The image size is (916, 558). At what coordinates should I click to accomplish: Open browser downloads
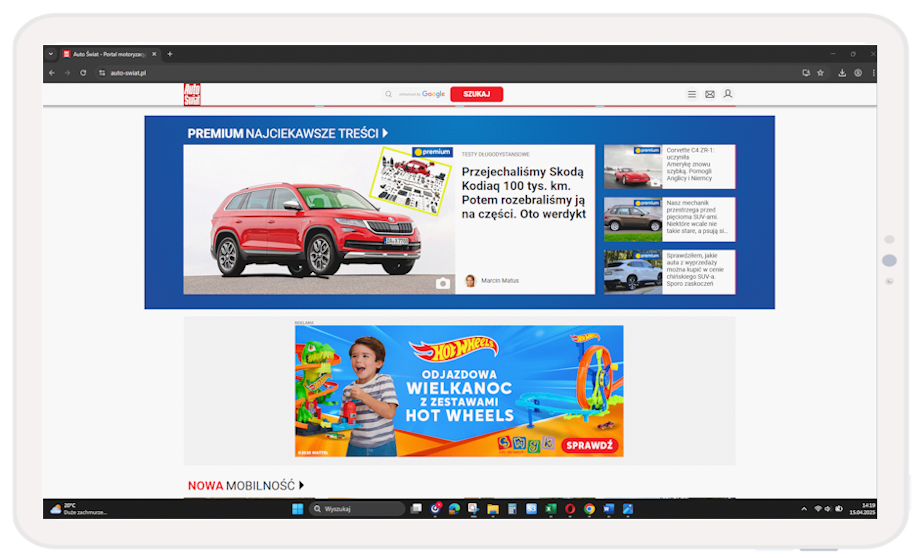point(842,73)
